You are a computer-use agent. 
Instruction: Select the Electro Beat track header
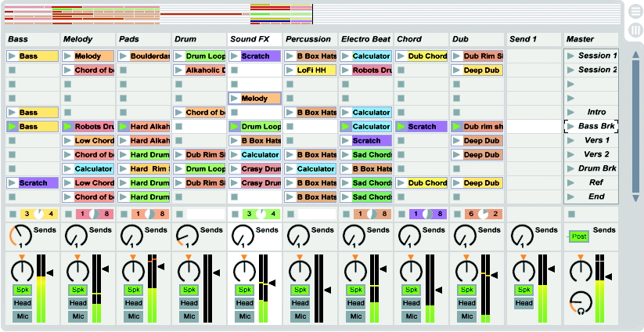365,39
